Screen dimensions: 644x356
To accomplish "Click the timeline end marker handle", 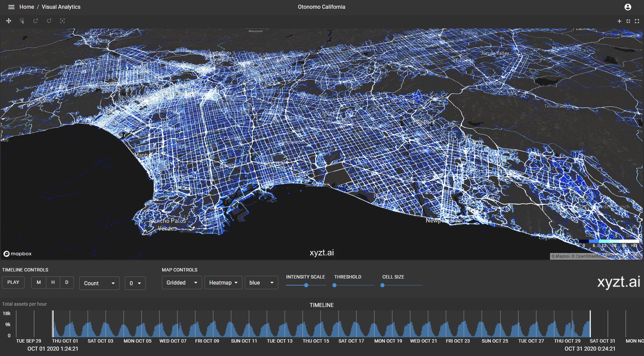I will pos(590,324).
